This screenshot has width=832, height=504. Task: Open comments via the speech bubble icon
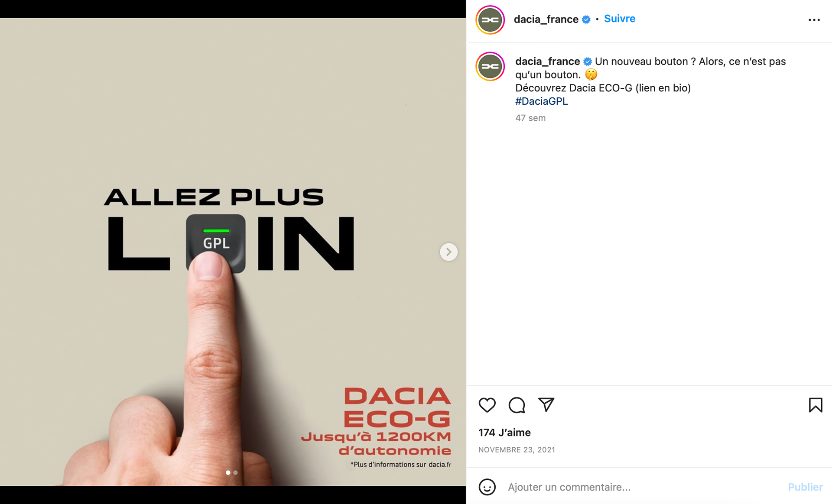coord(517,405)
